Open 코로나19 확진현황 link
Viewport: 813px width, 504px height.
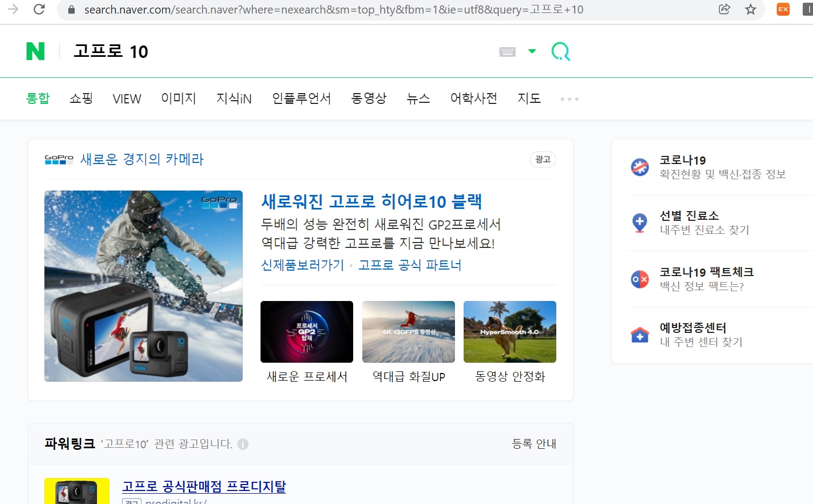723,167
